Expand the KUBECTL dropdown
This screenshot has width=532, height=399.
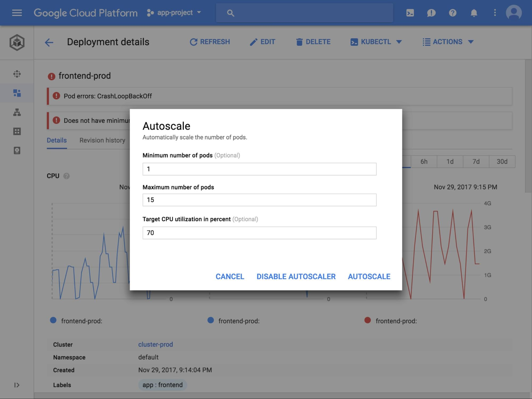click(x=376, y=42)
